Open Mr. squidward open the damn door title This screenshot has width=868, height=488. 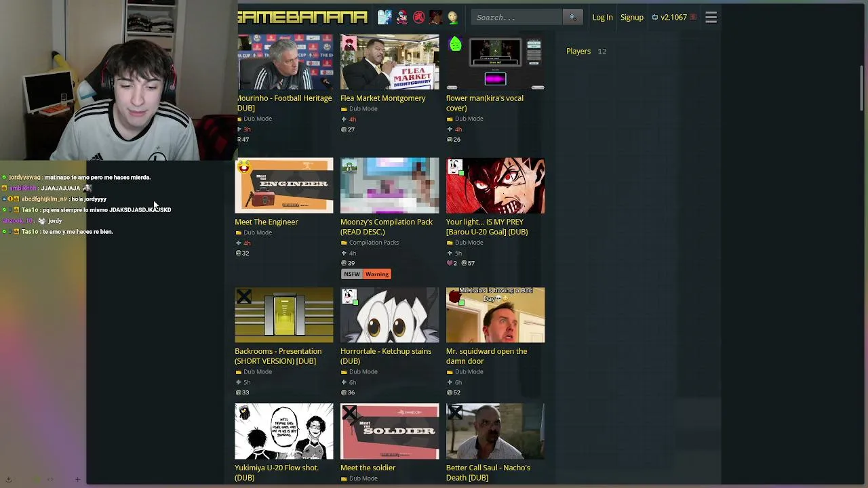[x=487, y=357]
